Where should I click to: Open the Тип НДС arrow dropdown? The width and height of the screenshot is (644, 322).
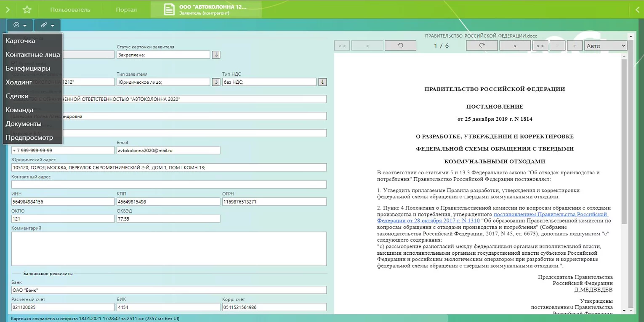pyautogui.click(x=322, y=82)
